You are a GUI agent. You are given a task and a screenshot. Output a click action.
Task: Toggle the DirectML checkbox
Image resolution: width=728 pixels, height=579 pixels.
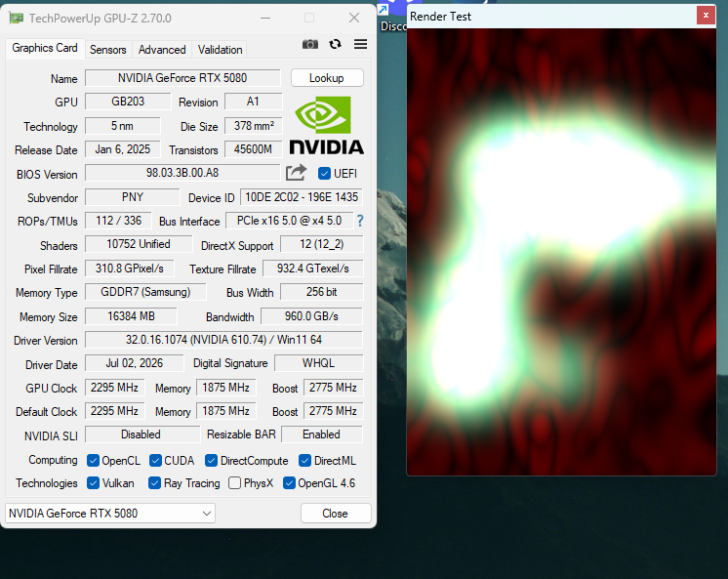304,461
